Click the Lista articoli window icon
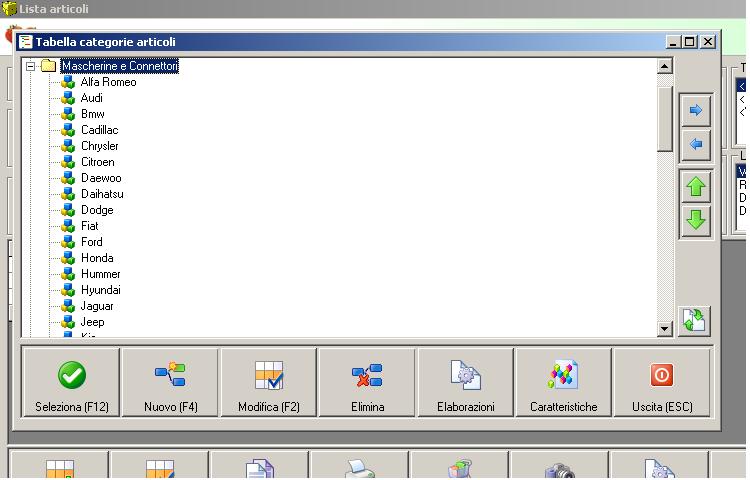The image size is (750, 480). (9, 9)
